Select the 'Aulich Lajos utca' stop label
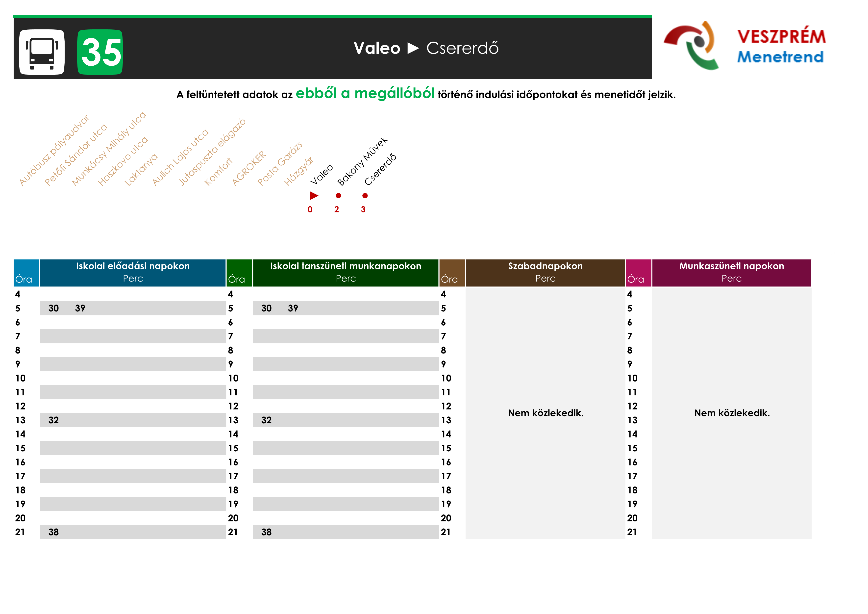Viewport: 868px width, 614px height. tap(180, 157)
